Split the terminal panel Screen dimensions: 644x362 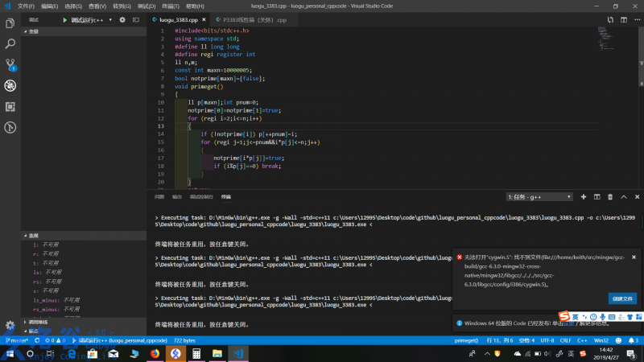(597, 196)
